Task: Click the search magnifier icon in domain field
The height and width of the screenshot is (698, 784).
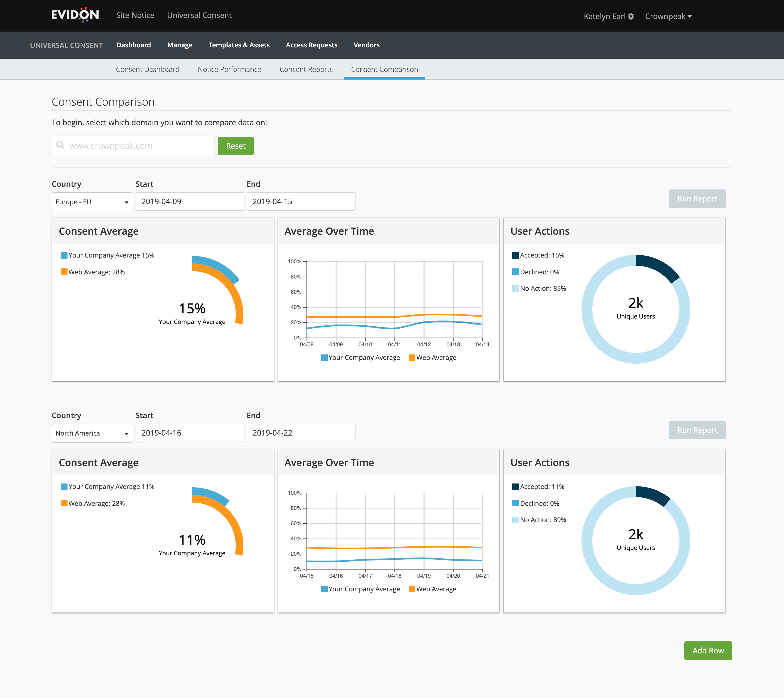Action: (60, 145)
